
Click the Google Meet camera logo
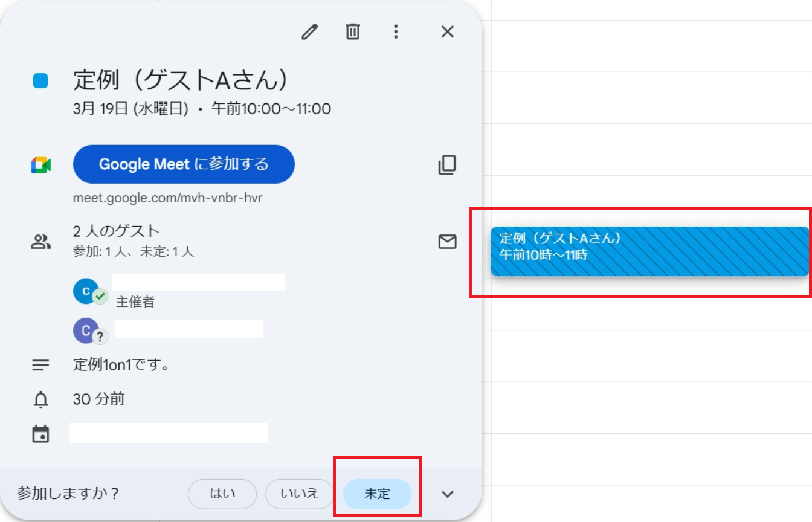point(41,165)
